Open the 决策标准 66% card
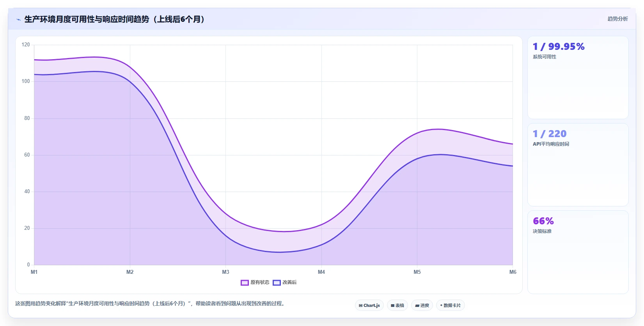The height and width of the screenshot is (326, 644). pos(578,252)
